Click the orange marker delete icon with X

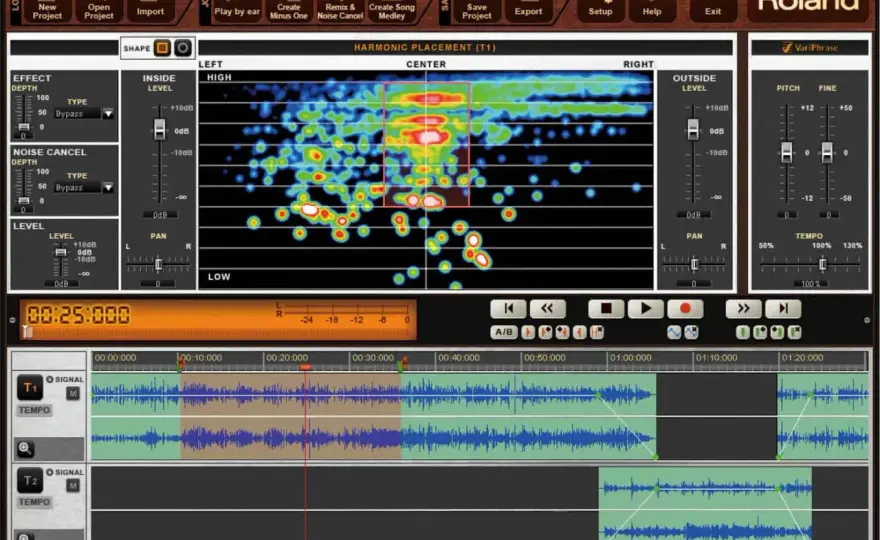[x=597, y=332]
